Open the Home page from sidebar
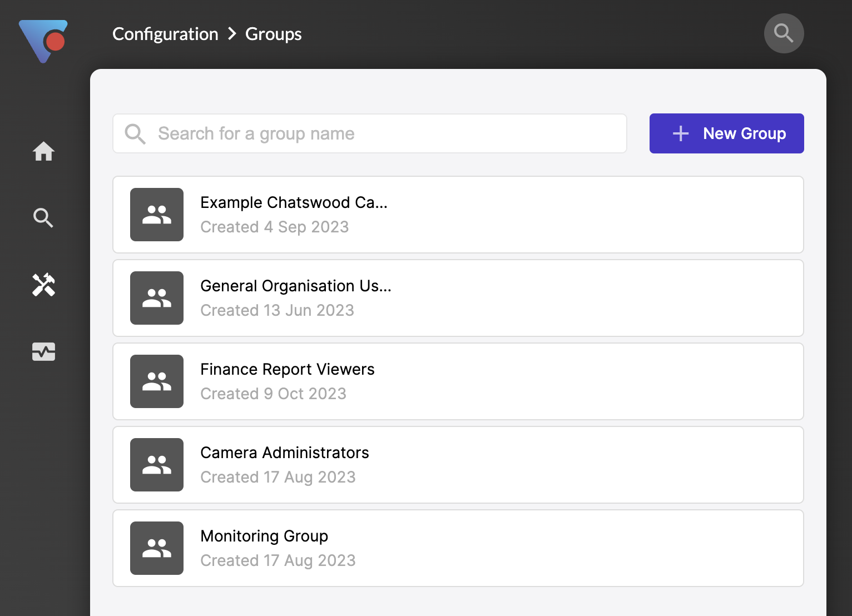Image resolution: width=852 pixels, height=616 pixels. pyautogui.click(x=43, y=151)
